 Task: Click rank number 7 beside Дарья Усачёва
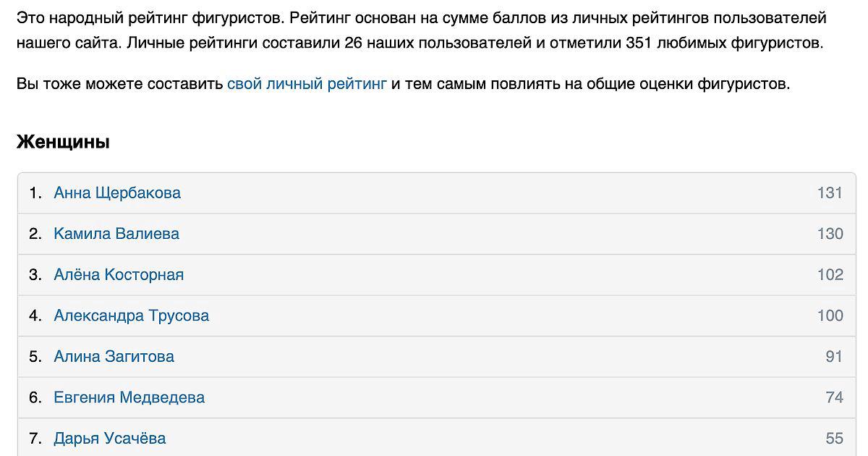click(x=35, y=439)
